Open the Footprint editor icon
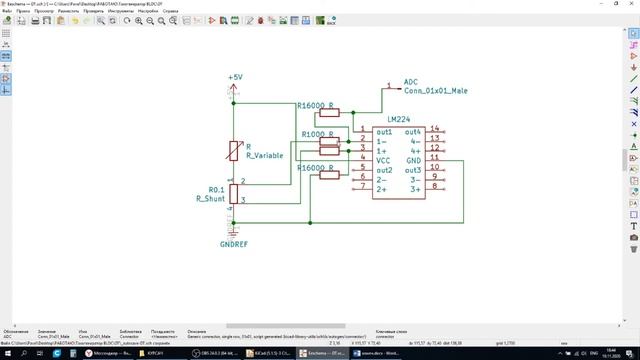The width and height of the screenshot is (640, 360). [235, 20]
